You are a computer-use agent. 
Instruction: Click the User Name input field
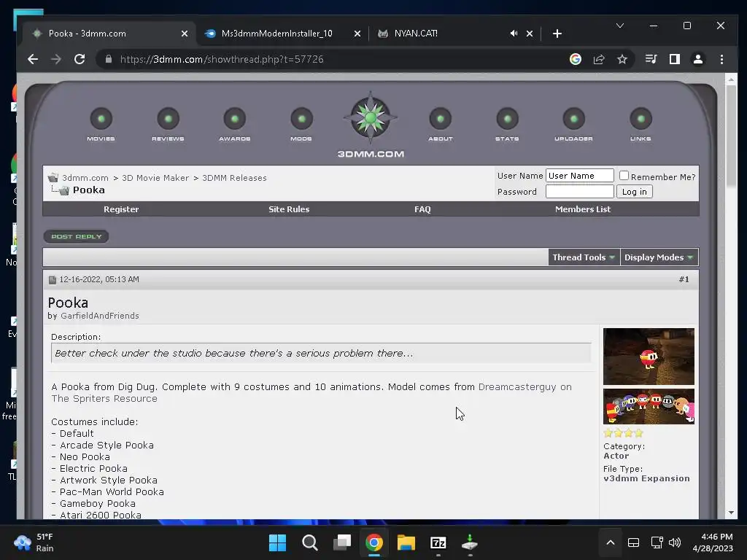pyautogui.click(x=579, y=176)
